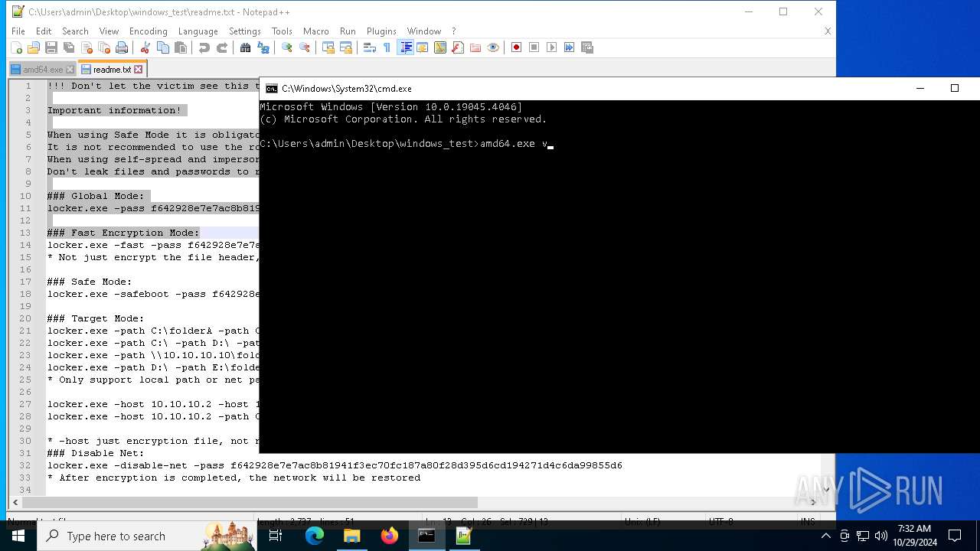Image resolution: width=980 pixels, height=551 pixels.
Task: Click the scroll-down arrow in Notepad++
Action: tap(825, 490)
